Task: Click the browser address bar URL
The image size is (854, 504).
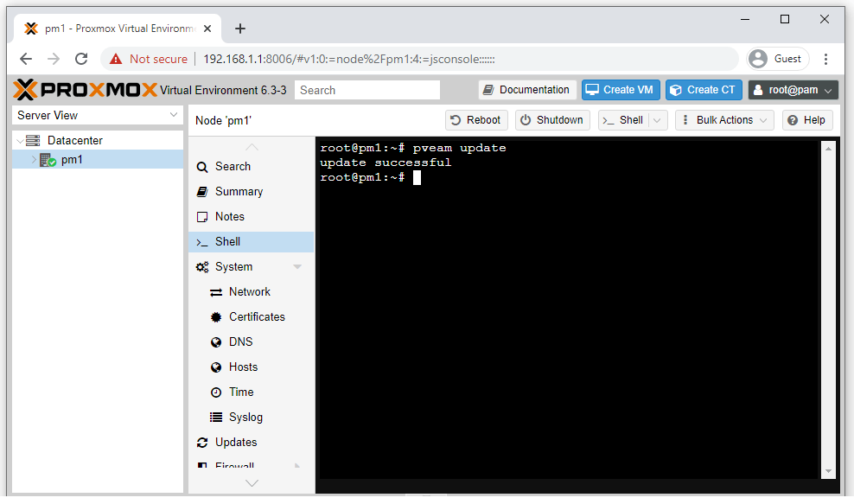Action: tap(349, 59)
